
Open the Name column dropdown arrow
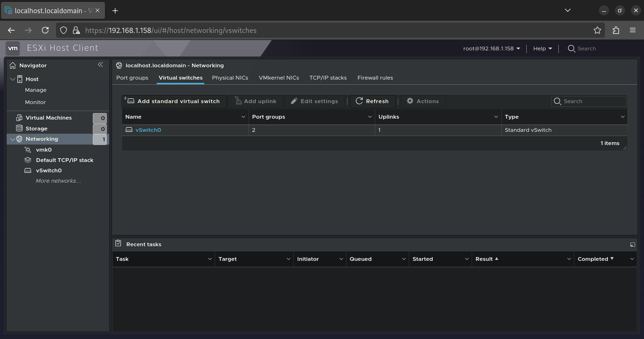click(243, 117)
